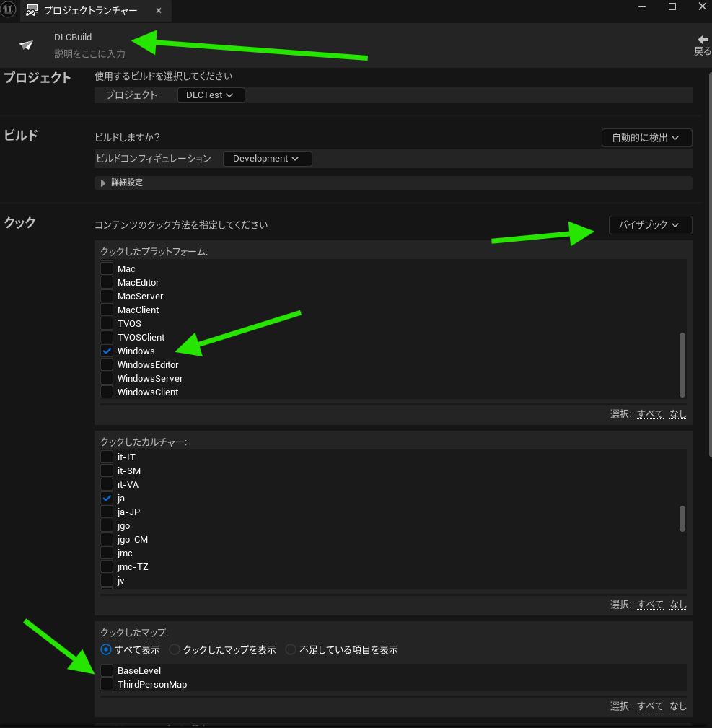
Task: Close the プロジェクトランチャー tab
Action: click(159, 10)
